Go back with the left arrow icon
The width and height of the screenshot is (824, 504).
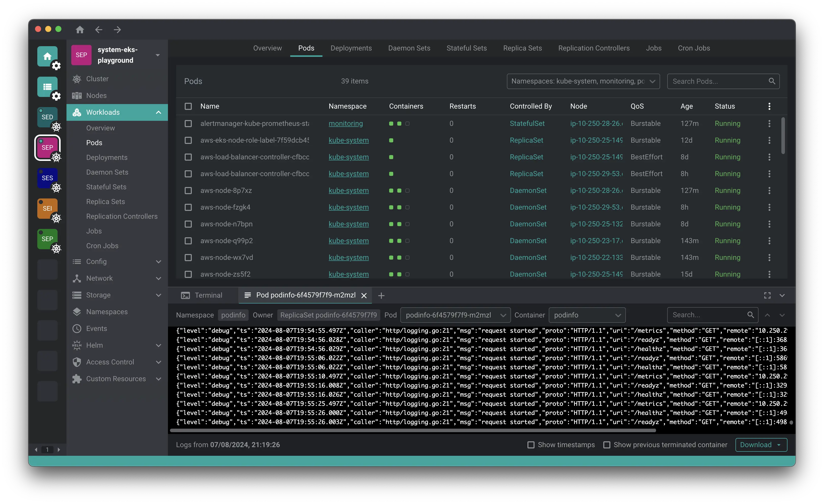click(98, 29)
